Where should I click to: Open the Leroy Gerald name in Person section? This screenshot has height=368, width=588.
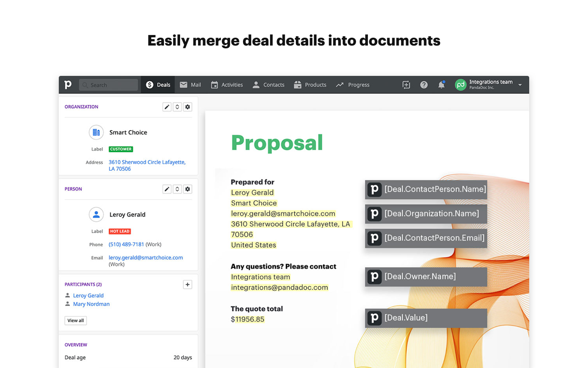coord(127,214)
